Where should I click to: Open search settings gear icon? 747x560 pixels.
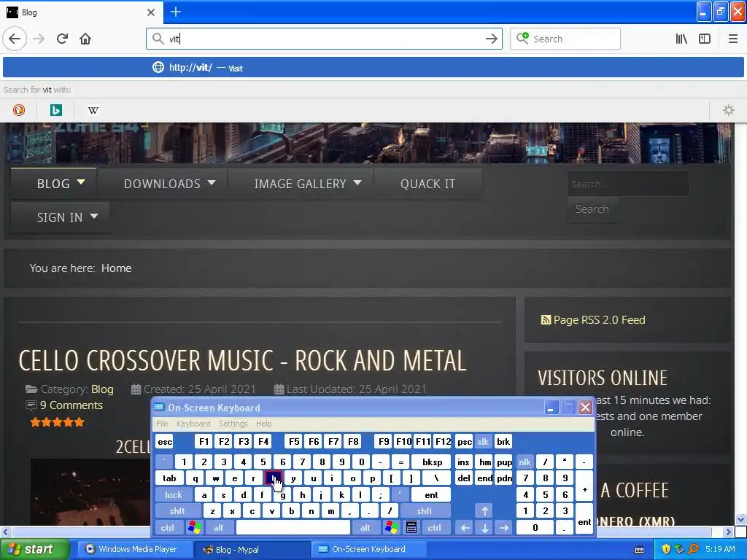729,110
